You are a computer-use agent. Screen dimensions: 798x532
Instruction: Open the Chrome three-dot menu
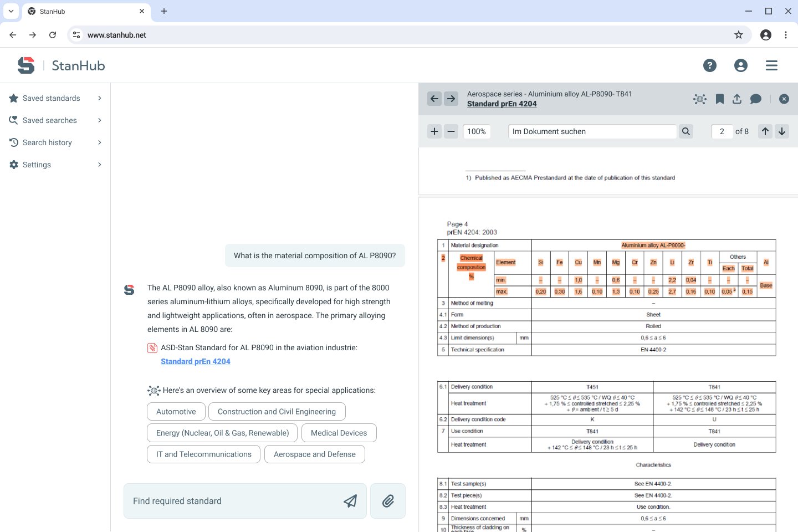(786, 35)
